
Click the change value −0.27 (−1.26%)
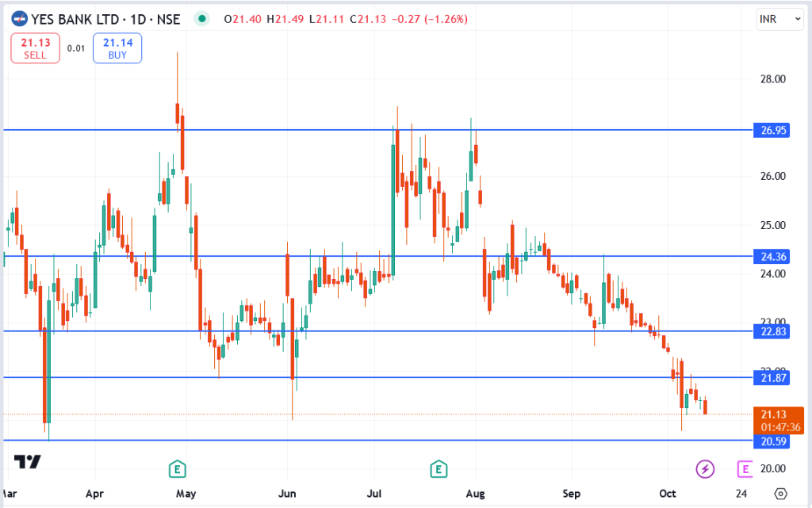tap(430, 20)
